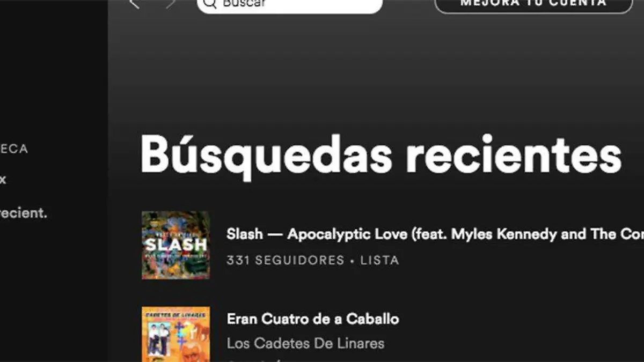644x362 pixels.
Task: Click the sidebar header ending in 'ECA'
Action: (x=13, y=149)
